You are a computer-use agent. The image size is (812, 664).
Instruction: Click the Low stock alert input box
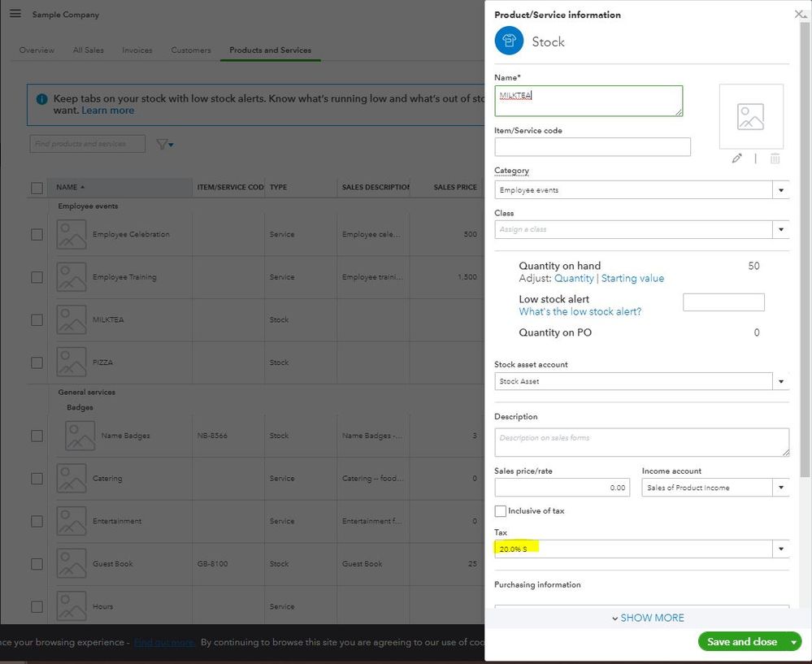723,302
